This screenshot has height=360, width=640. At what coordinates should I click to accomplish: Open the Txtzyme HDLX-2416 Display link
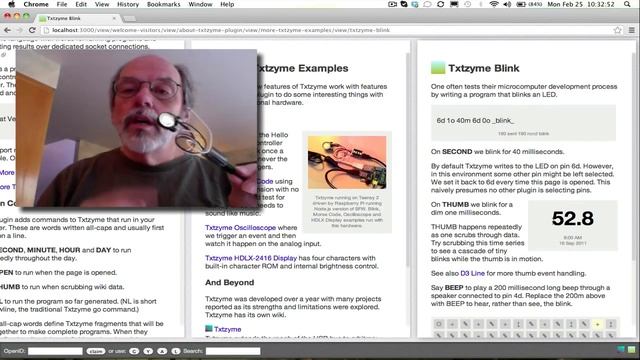251,258
